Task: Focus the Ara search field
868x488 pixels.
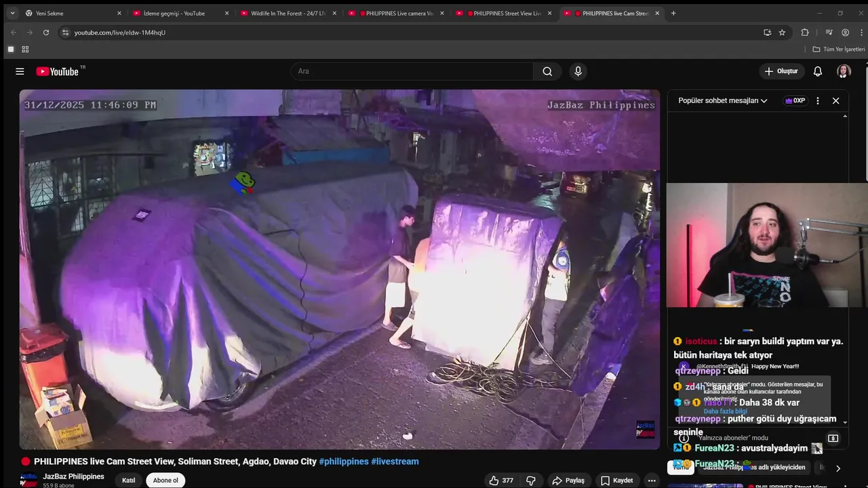Action: 412,71
